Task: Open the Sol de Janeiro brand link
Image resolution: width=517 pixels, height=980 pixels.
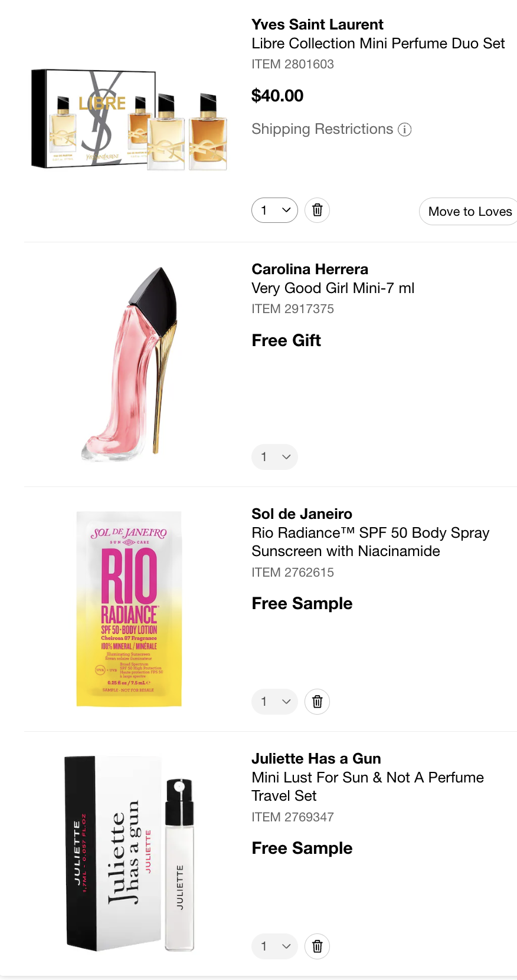Action: tap(302, 514)
